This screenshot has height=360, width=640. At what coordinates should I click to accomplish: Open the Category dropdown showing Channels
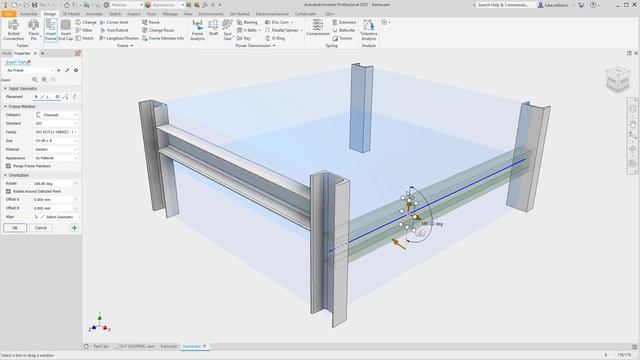coord(56,115)
